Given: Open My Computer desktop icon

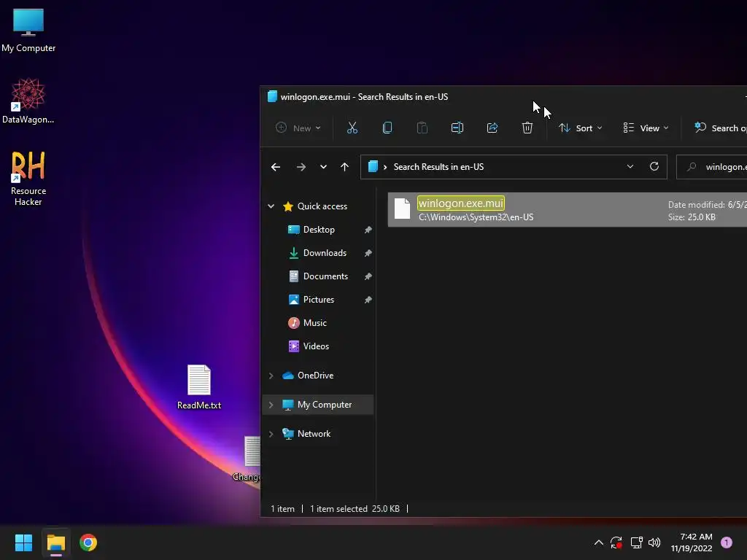Looking at the screenshot, I should click(28, 30).
